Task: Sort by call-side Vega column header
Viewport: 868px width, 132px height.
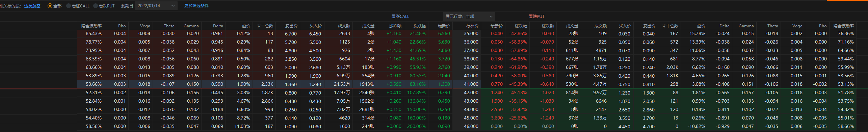Action: click(x=145, y=26)
